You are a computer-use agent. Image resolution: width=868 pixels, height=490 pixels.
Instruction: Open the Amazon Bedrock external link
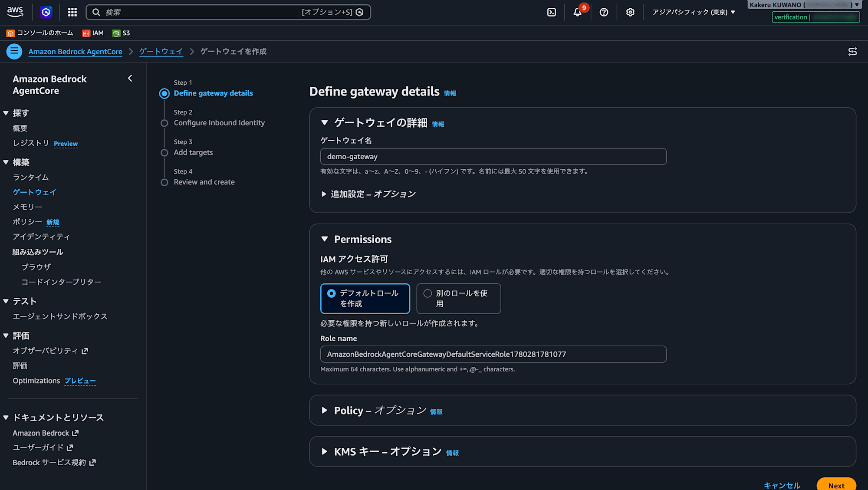click(x=46, y=433)
